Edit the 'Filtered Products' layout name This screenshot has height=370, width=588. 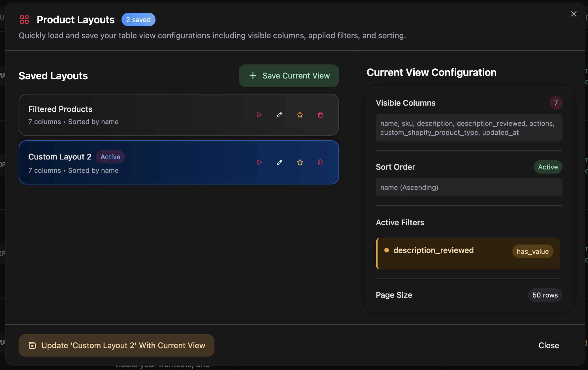(279, 115)
